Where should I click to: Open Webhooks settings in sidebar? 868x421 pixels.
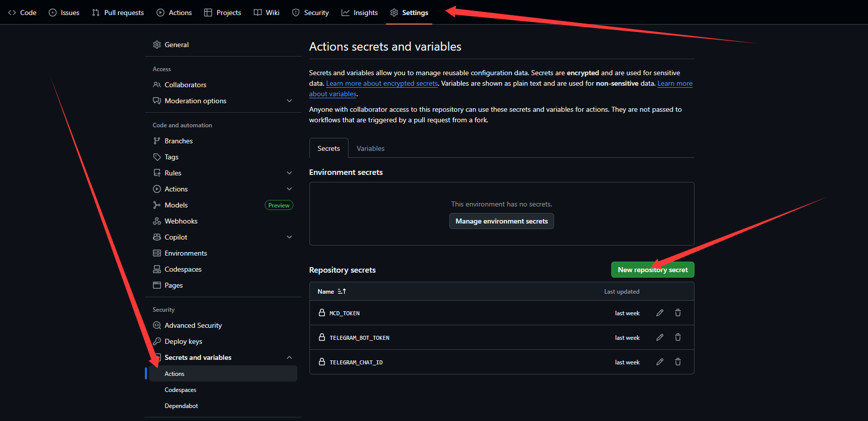point(181,221)
